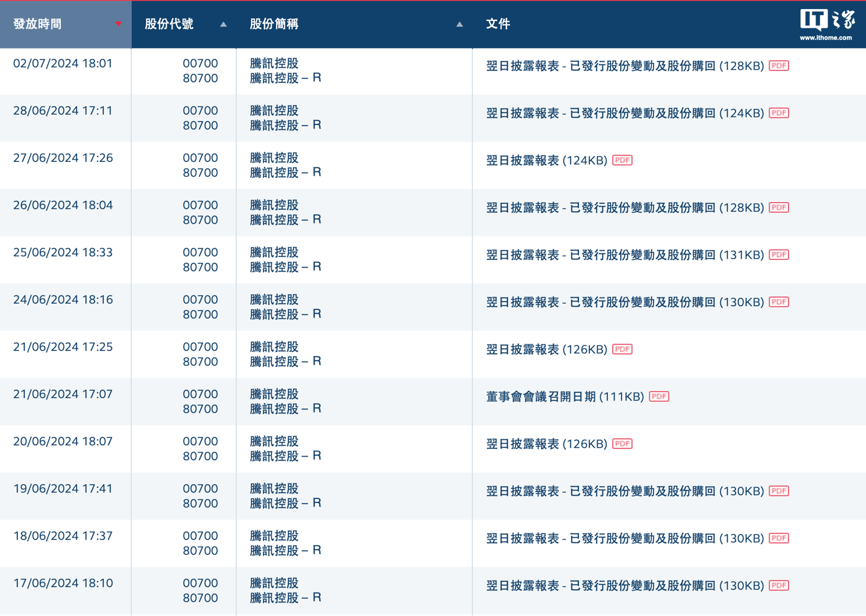Image resolution: width=866 pixels, height=616 pixels.
Task: Open 翌日披露報表 link dated 02/07/2024 (128KB)
Action: [x=625, y=66]
